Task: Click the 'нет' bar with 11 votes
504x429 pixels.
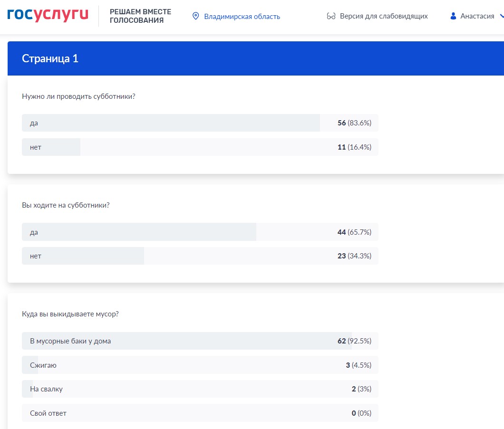Action: pyautogui.click(x=200, y=147)
